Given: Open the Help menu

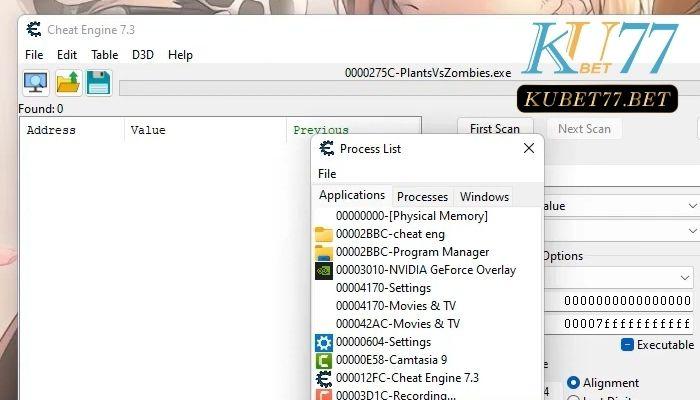Looking at the screenshot, I should [180, 55].
